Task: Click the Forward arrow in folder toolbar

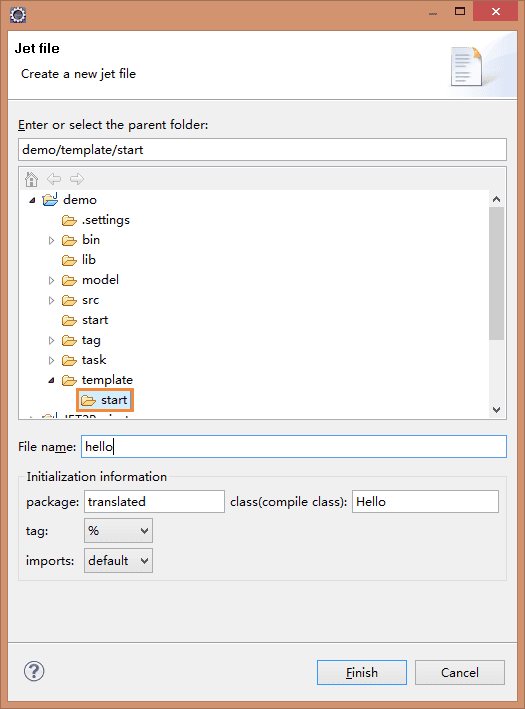Action: [x=76, y=179]
